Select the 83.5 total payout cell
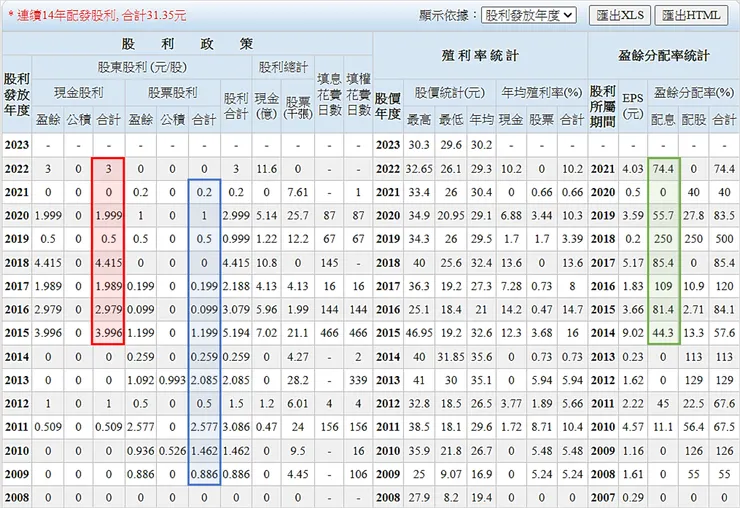 pyautogui.click(x=724, y=215)
